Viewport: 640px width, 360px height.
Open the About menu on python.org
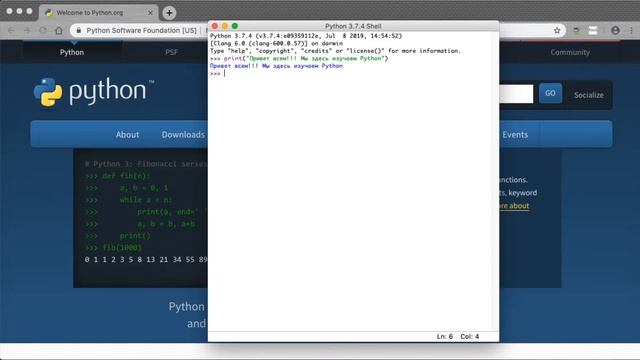click(x=127, y=134)
